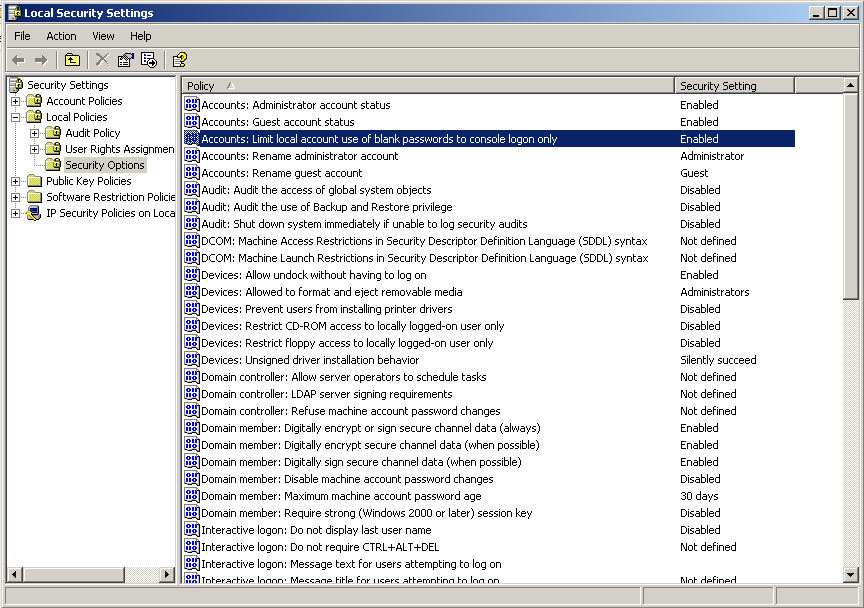Screen dimensions: 864x608
Task: Select the Audit Policy tree label
Action: pyautogui.click(x=93, y=133)
